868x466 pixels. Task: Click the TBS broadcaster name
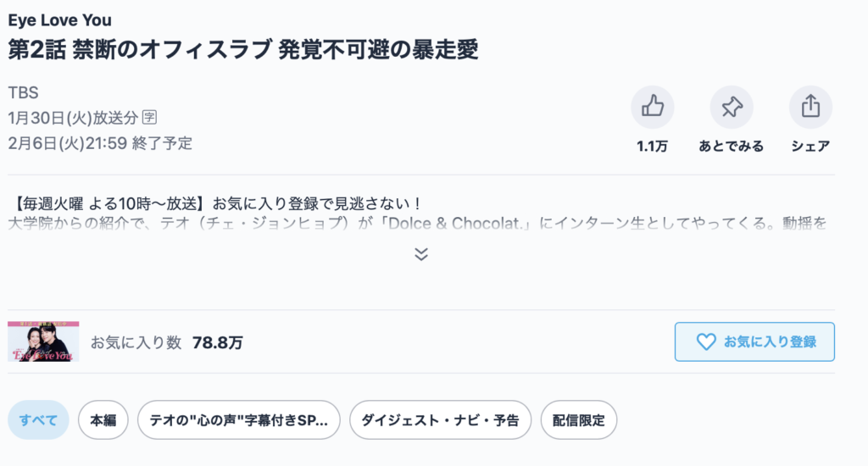coord(24,93)
